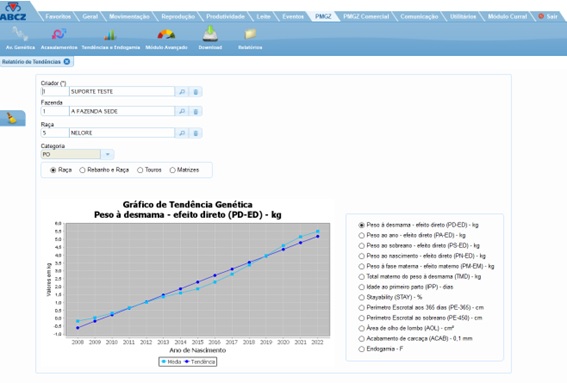Open the Leite tab

263,16
